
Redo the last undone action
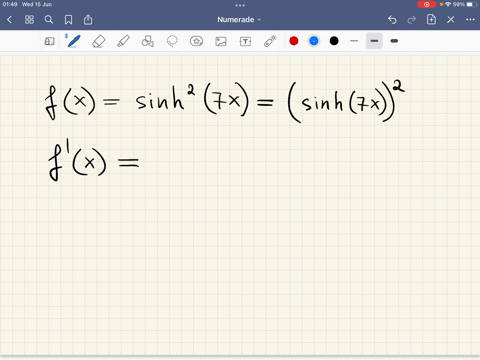(x=412, y=20)
